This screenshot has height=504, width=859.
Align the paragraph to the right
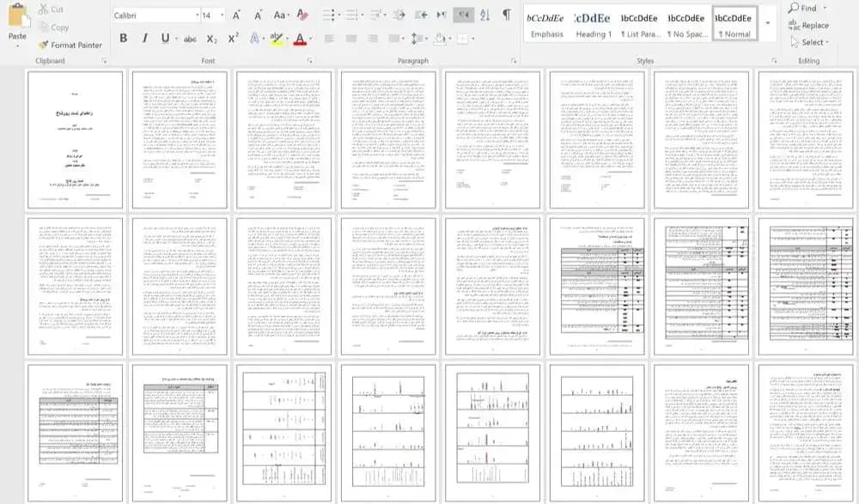373,39
